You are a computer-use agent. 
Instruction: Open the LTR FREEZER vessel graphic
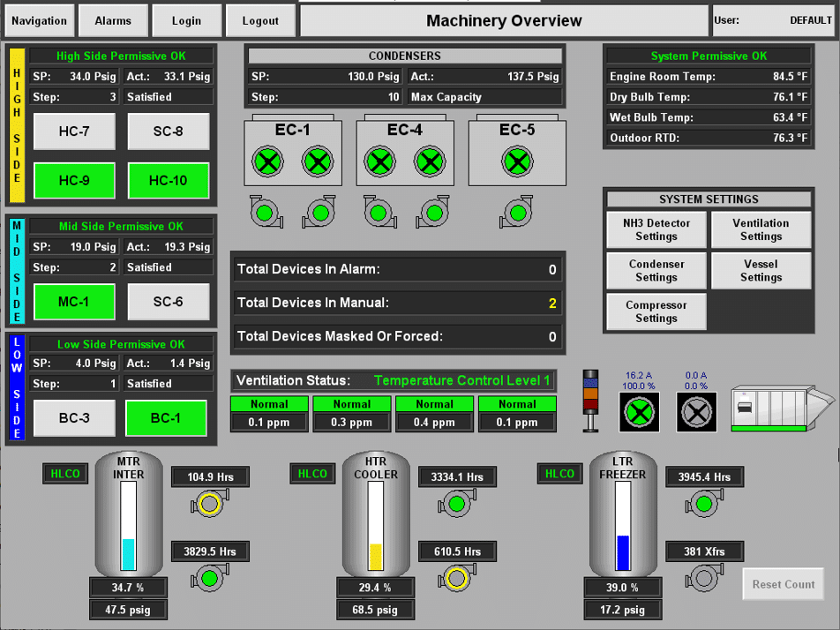click(623, 514)
